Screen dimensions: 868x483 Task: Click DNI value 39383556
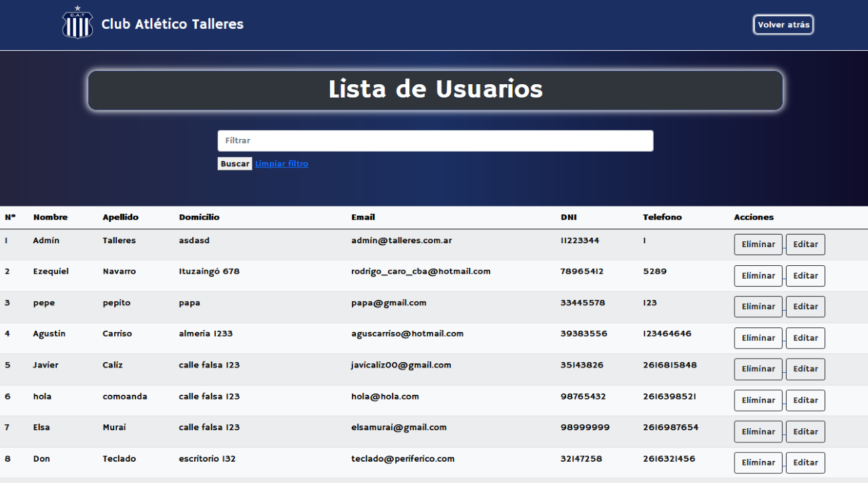pos(584,333)
